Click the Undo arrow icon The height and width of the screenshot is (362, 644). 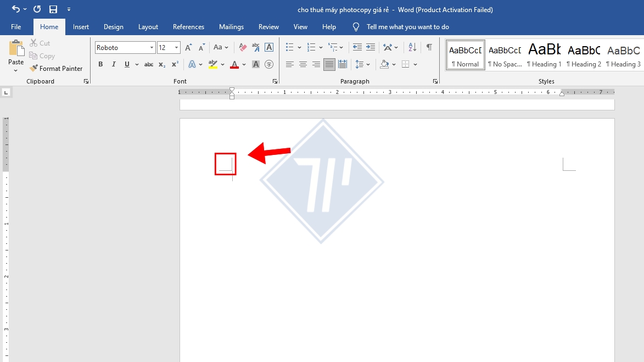(15, 9)
